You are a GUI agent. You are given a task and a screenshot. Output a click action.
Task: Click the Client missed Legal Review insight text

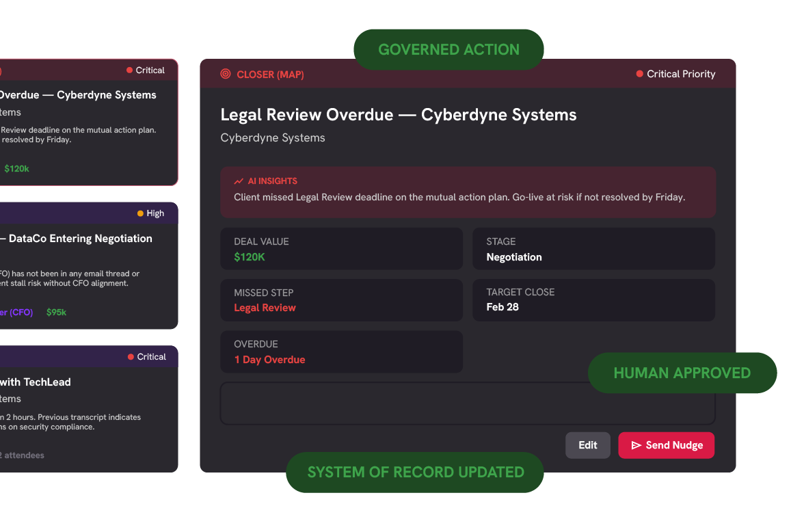click(x=459, y=198)
